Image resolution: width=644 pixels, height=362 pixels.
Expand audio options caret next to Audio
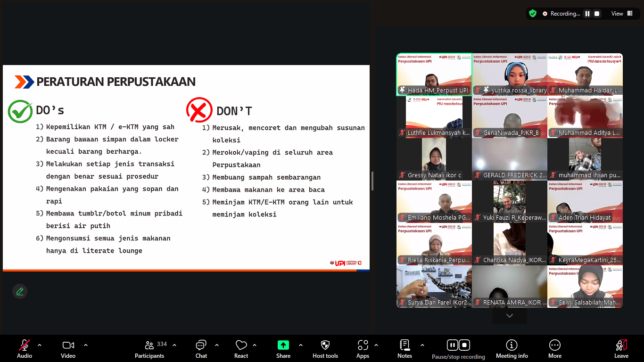pyautogui.click(x=40, y=345)
